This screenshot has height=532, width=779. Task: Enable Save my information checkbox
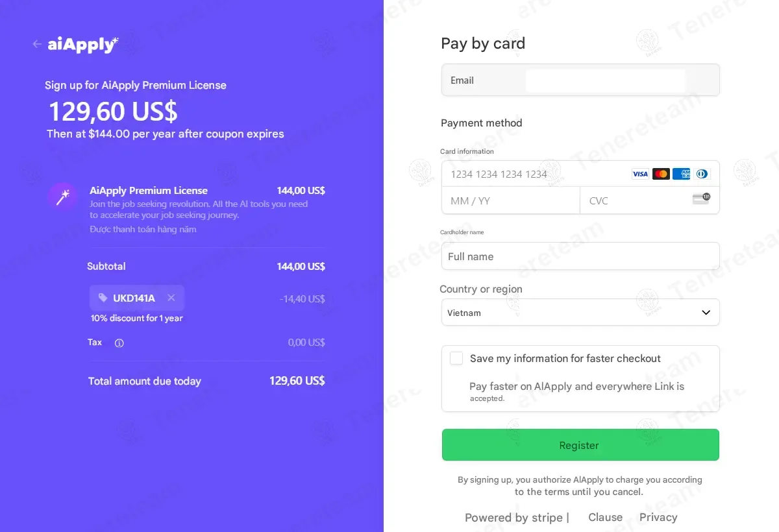(x=456, y=358)
